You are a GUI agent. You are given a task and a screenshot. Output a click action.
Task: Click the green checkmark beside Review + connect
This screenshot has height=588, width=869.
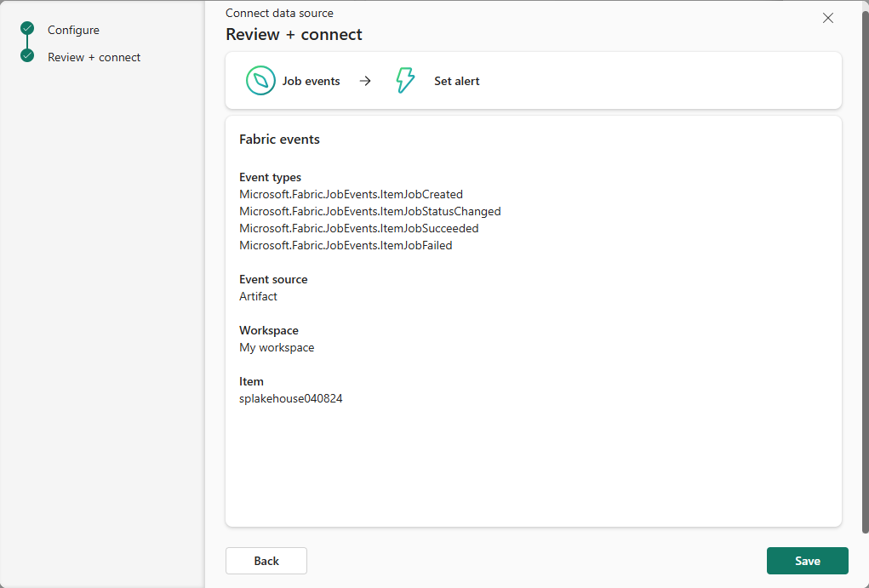point(27,55)
